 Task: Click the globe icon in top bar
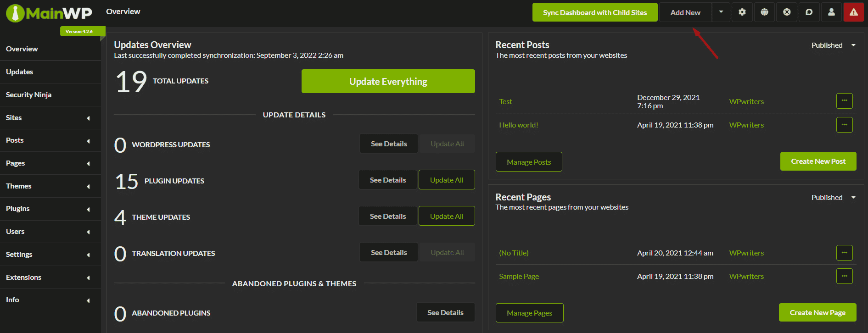click(764, 12)
